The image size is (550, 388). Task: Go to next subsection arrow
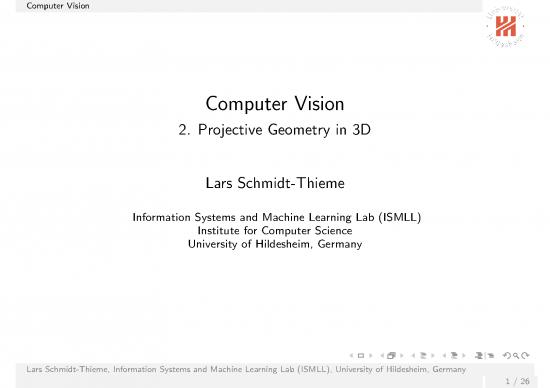[x=432, y=355]
